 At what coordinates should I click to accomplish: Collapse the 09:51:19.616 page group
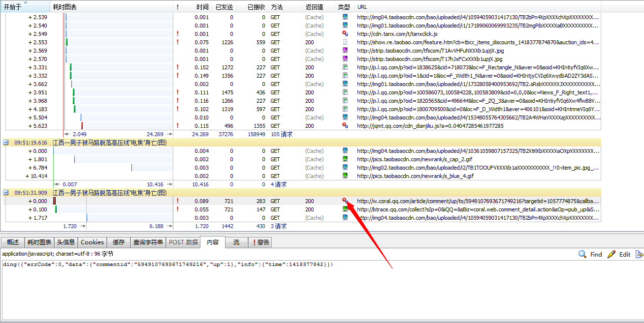(x=6, y=143)
